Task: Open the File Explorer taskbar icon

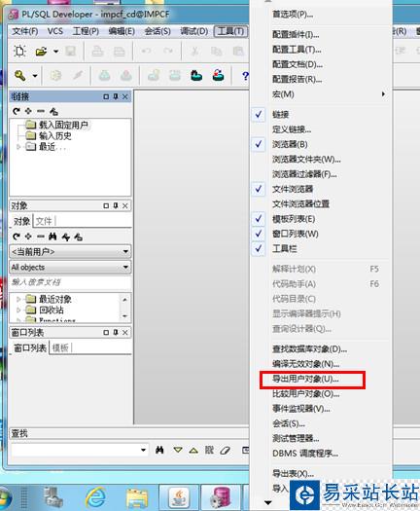Action: click(x=137, y=497)
